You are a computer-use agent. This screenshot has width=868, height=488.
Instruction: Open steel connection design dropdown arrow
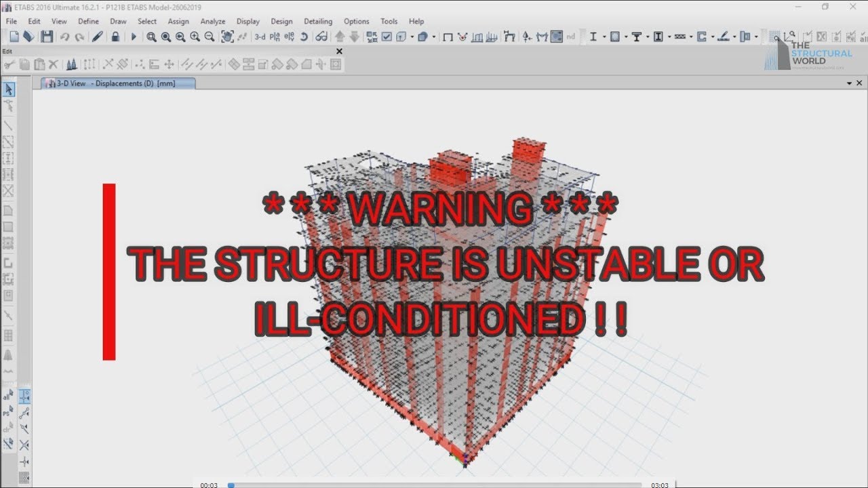coord(756,37)
